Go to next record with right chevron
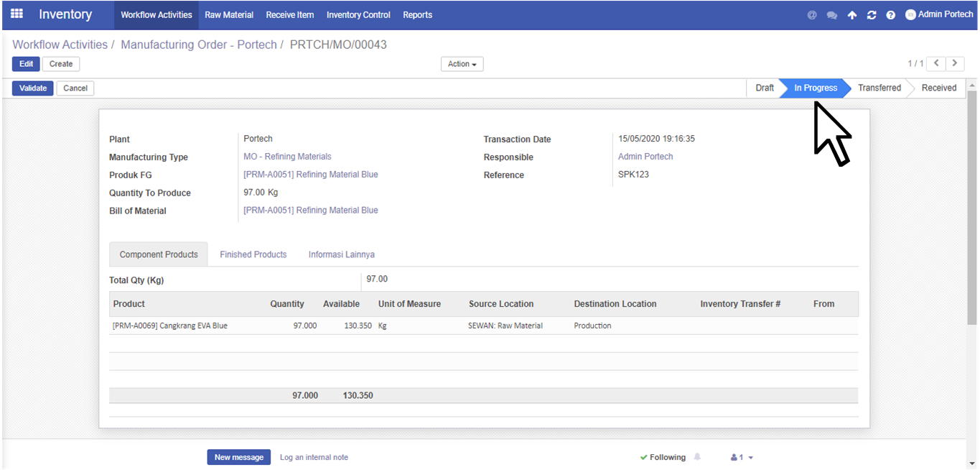This screenshot has height=470, width=980. [954, 63]
